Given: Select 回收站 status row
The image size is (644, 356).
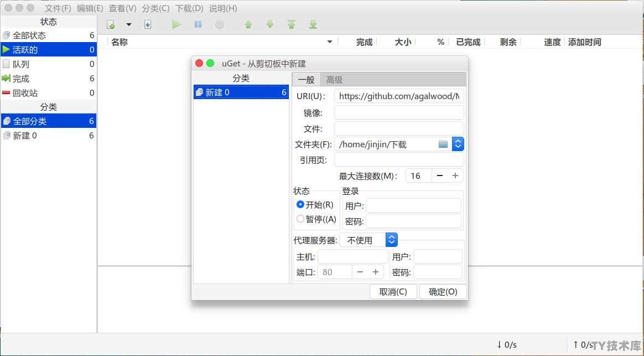Looking at the screenshot, I should click(x=49, y=93).
